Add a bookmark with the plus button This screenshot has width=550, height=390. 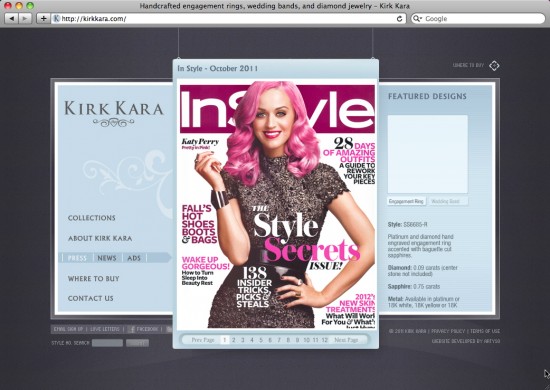pos(43,18)
